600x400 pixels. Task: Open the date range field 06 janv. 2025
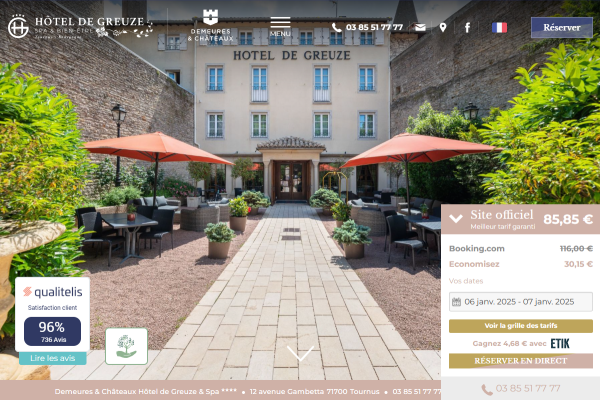(521, 302)
